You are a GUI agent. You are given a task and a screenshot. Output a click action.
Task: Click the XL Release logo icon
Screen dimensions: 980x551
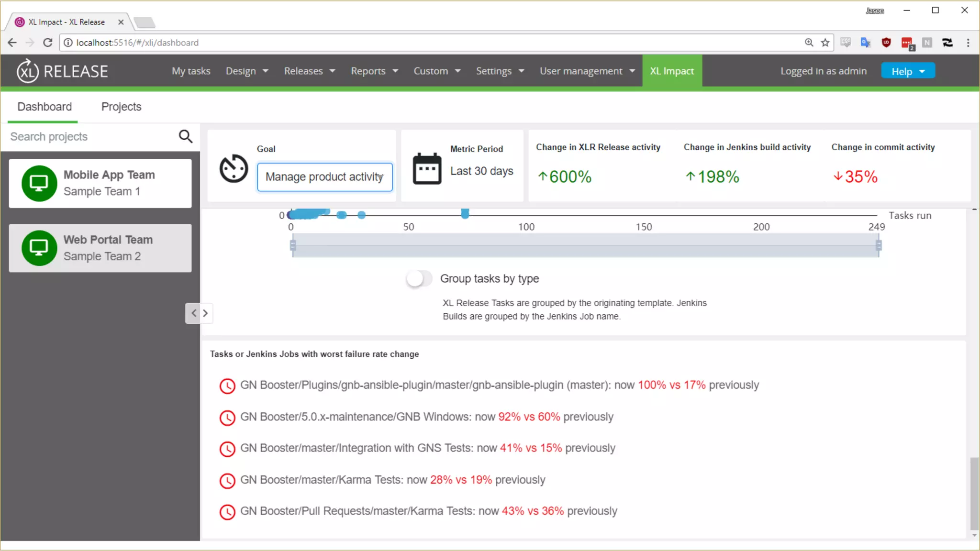point(27,71)
